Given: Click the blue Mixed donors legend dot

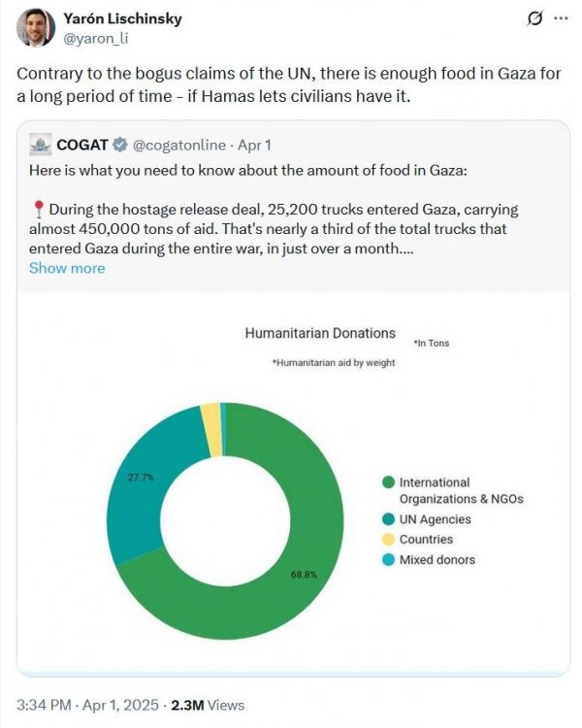Looking at the screenshot, I should click(388, 560).
